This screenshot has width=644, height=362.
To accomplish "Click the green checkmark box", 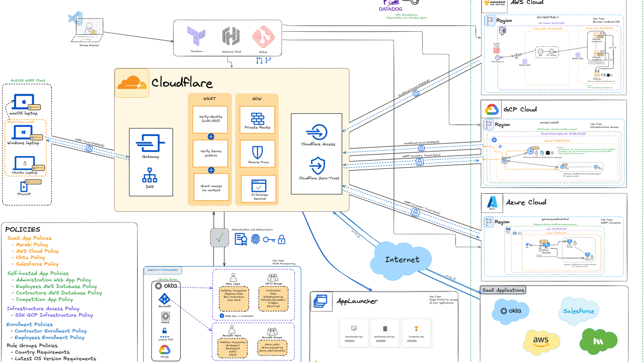I will (219, 239).
